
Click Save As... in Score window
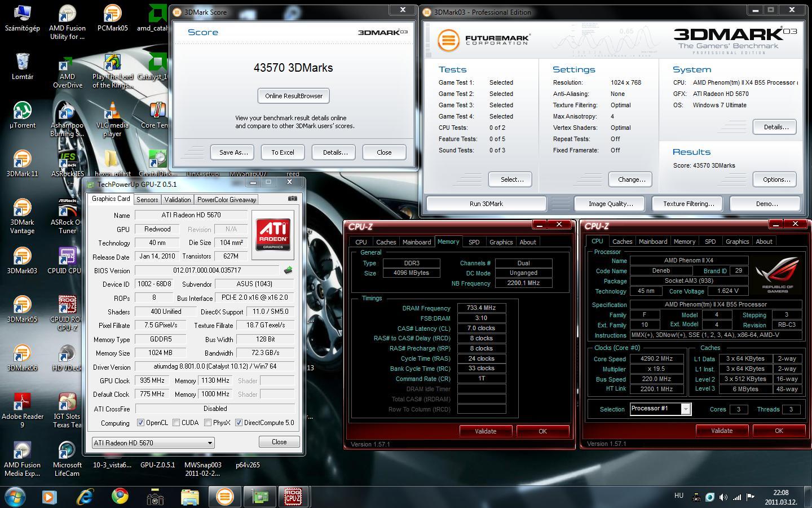point(233,152)
